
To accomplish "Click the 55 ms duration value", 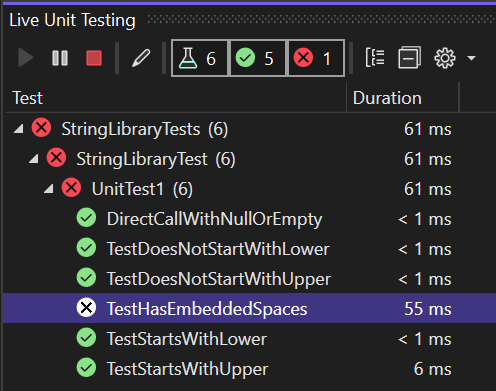I will (x=428, y=309).
